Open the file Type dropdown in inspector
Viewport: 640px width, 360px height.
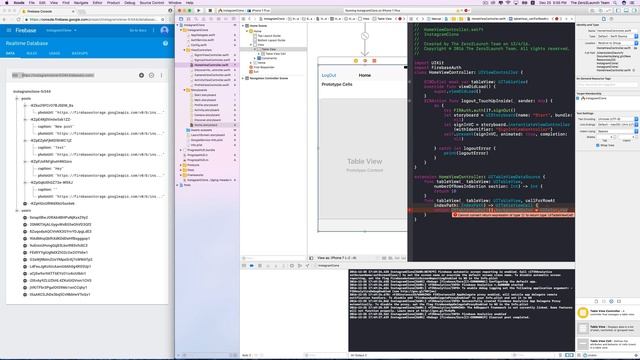(617, 36)
